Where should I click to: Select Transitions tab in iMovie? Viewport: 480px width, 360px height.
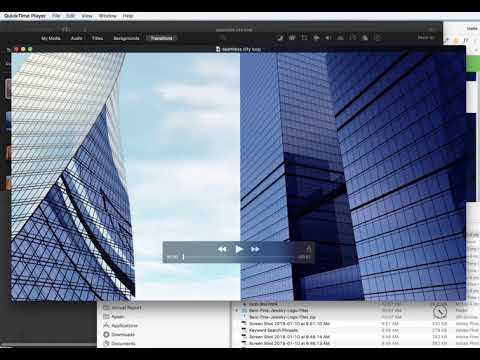pos(161,38)
